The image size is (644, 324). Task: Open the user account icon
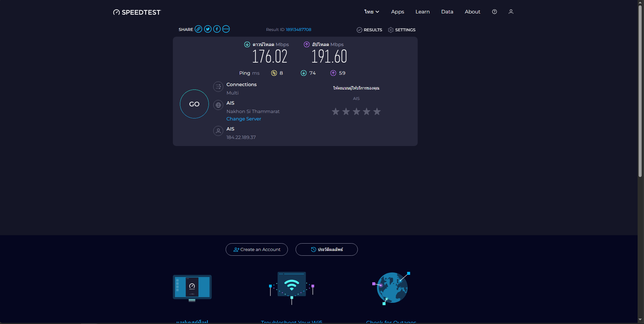pyautogui.click(x=511, y=12)
